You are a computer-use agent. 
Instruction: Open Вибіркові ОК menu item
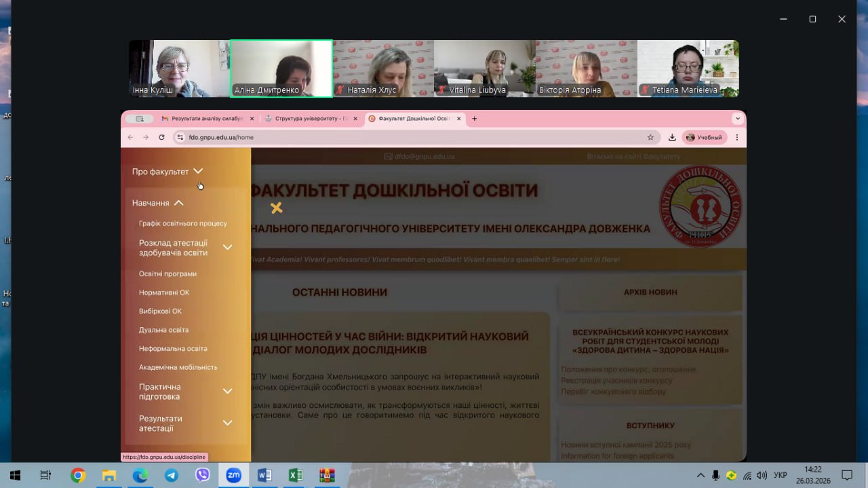[x=160, y=312]
